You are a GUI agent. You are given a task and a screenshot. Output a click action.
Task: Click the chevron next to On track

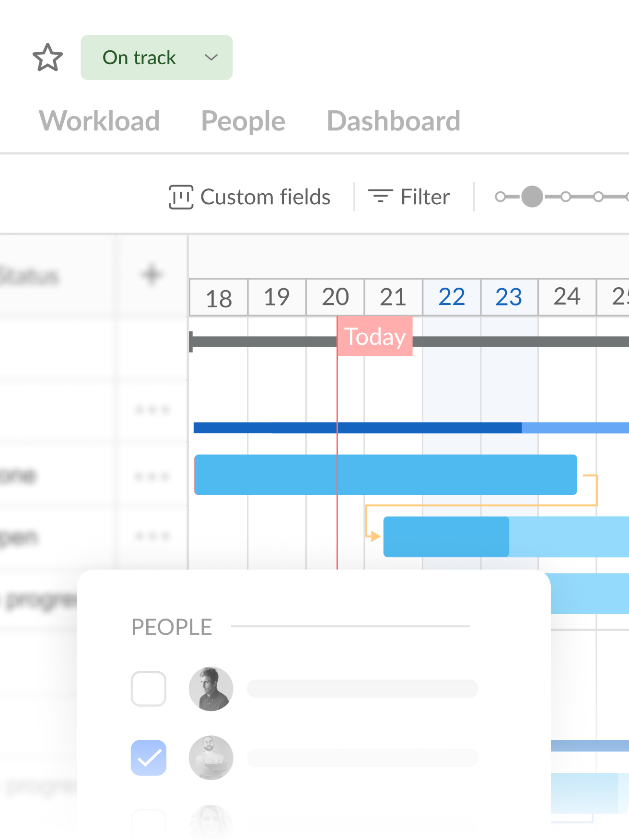[x=211, y=58]
